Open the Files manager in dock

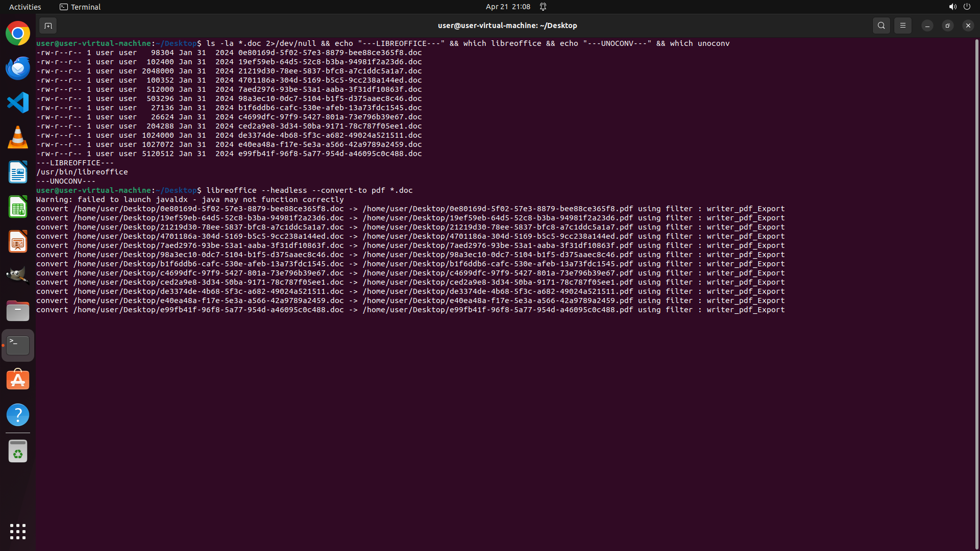pos(18,311)
